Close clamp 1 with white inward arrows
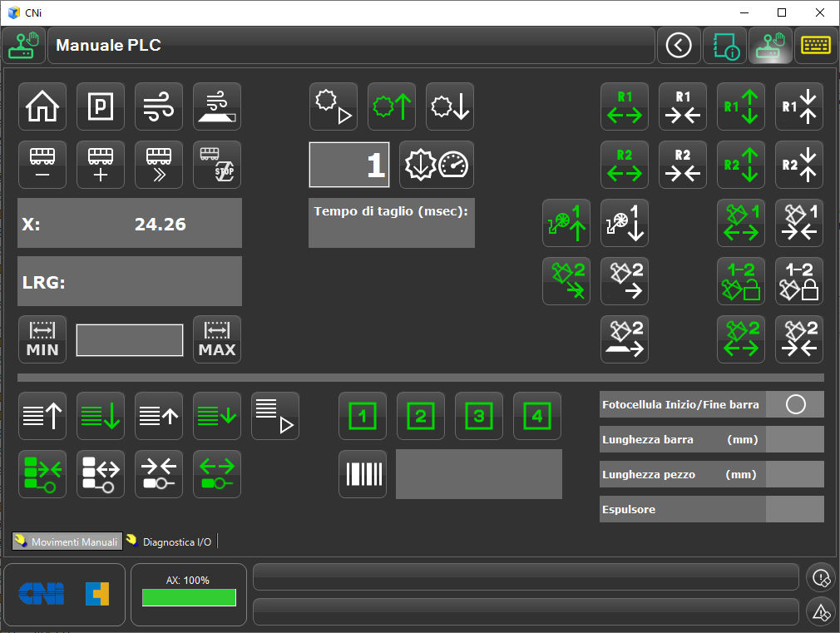The image size is (840, 633). pos(799,223)
